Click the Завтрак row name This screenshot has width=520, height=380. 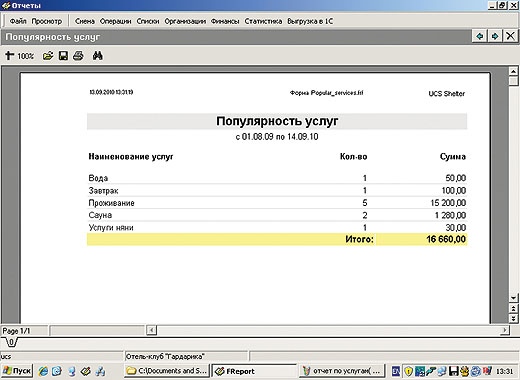point(103,191)
